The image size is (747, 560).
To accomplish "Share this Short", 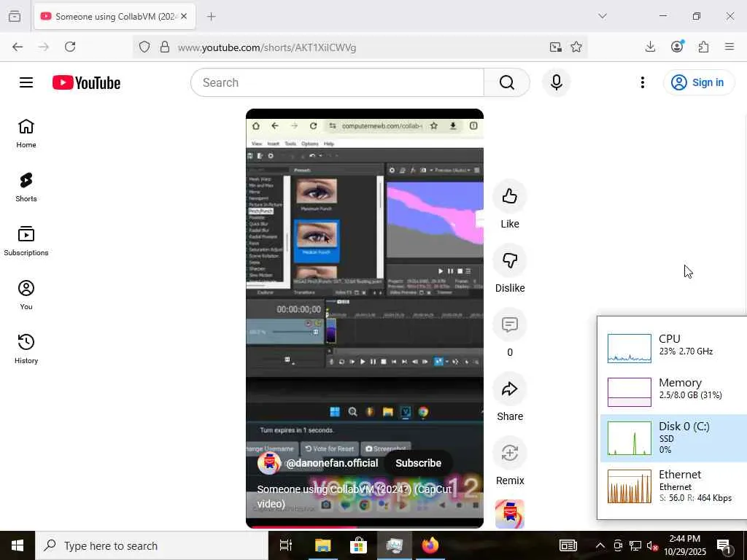I will [510, 389].
